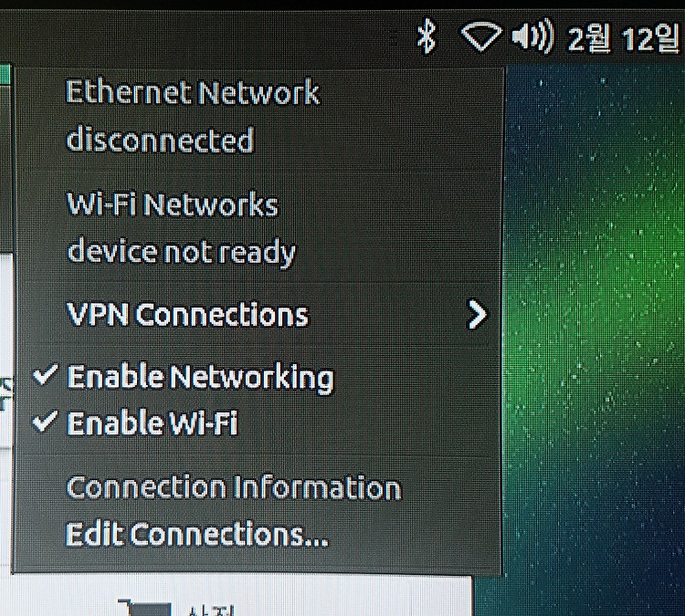
Task: Expand the VPN Connections submenu arrow
Action: coord(477,314)
